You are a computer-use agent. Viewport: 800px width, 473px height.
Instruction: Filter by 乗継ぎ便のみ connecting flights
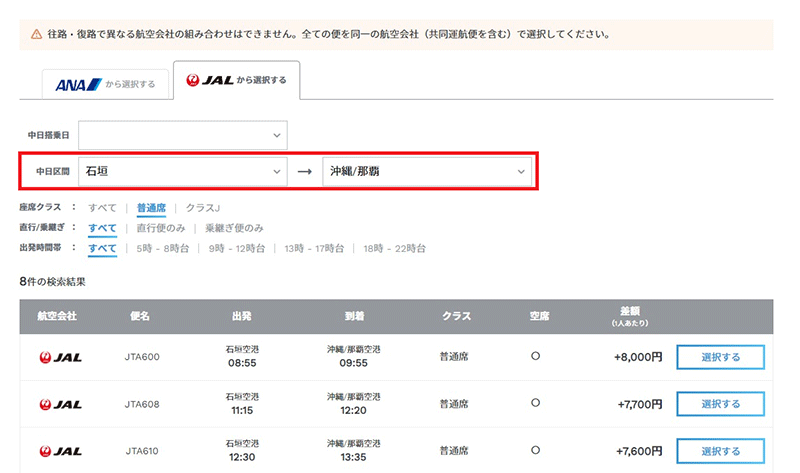coord(234,228)
